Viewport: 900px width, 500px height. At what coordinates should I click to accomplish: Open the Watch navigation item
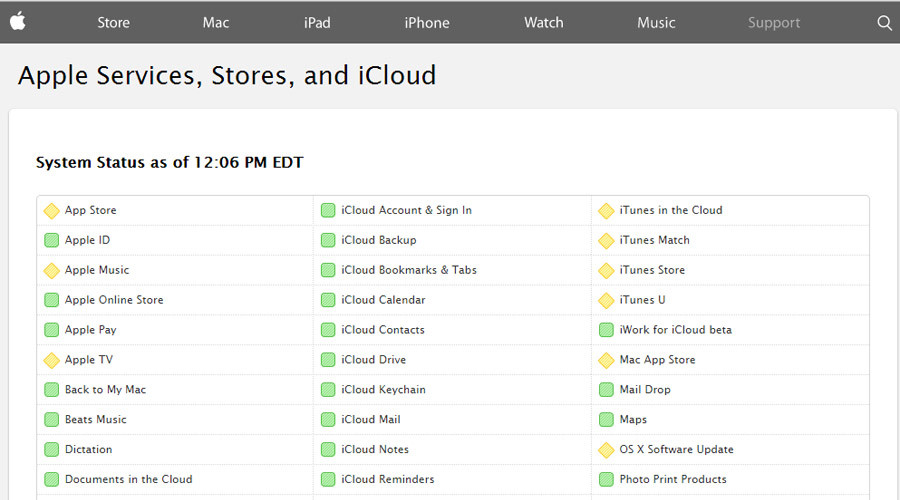tap(544, 22)
